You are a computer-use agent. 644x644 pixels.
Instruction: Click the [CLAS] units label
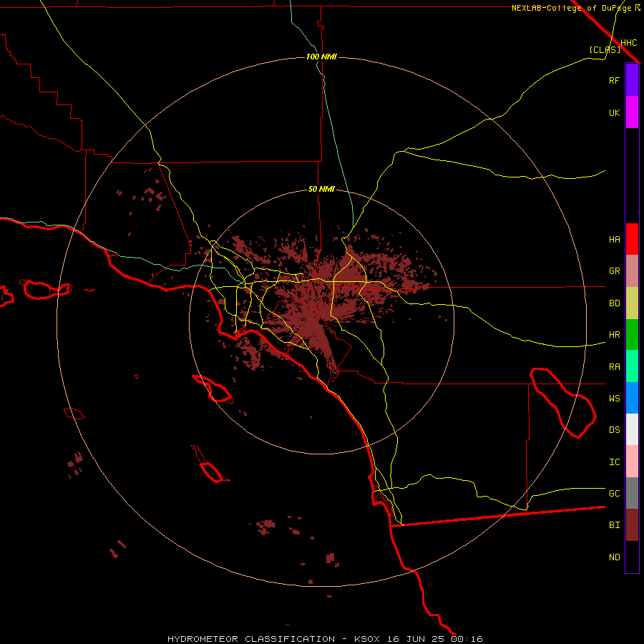point(605,49)
